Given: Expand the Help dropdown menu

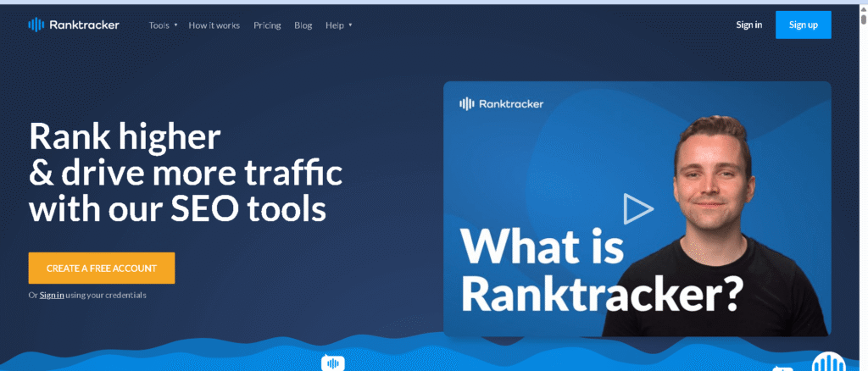Looking at the screenshot, I should click(335, 25).
